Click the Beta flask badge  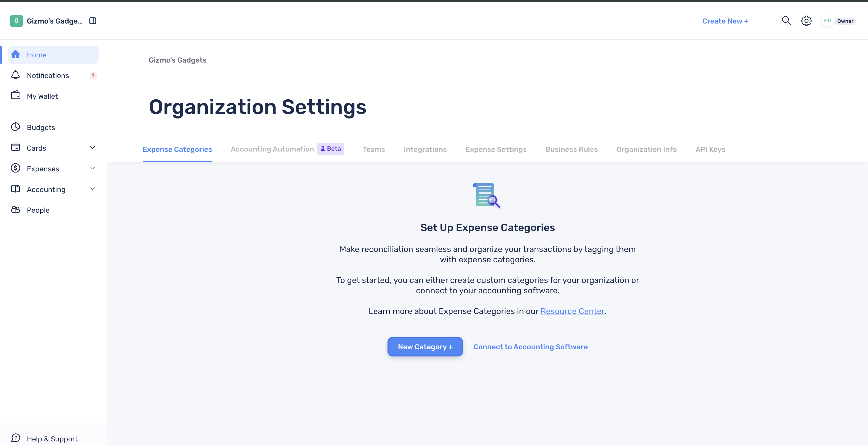330,149
